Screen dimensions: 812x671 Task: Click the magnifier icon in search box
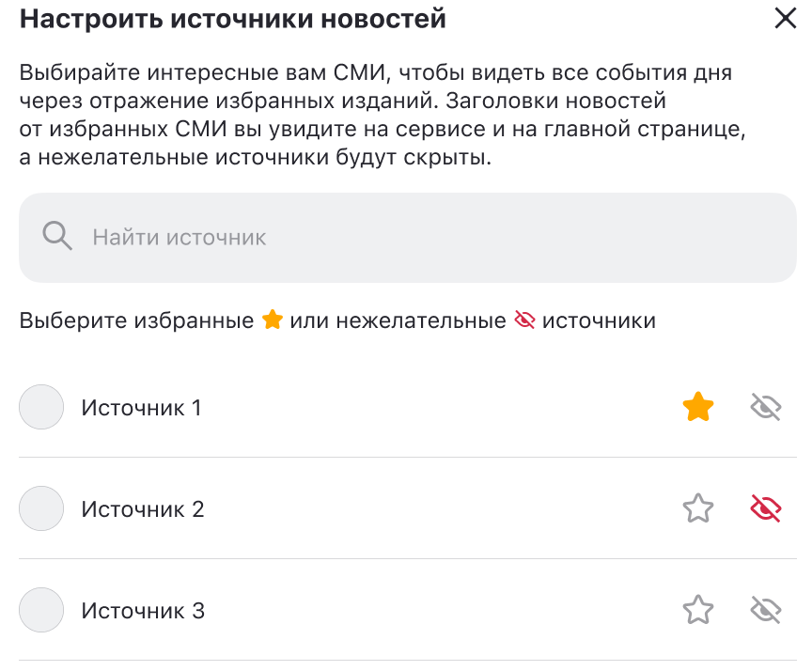57,236
